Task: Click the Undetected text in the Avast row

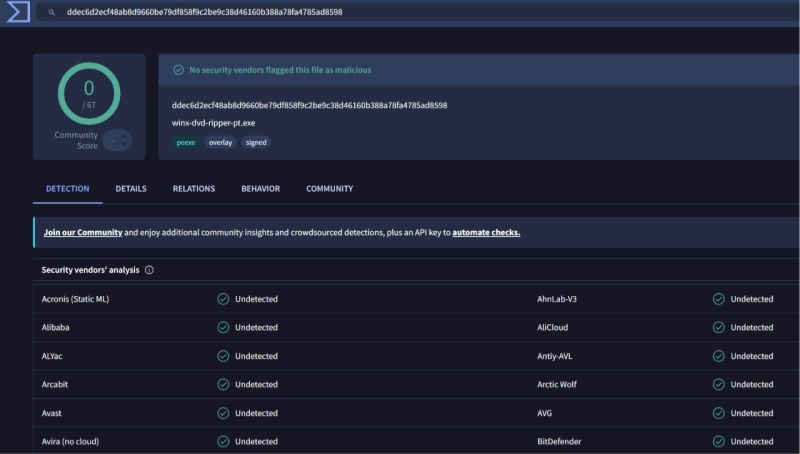Action: pos(256,413)
